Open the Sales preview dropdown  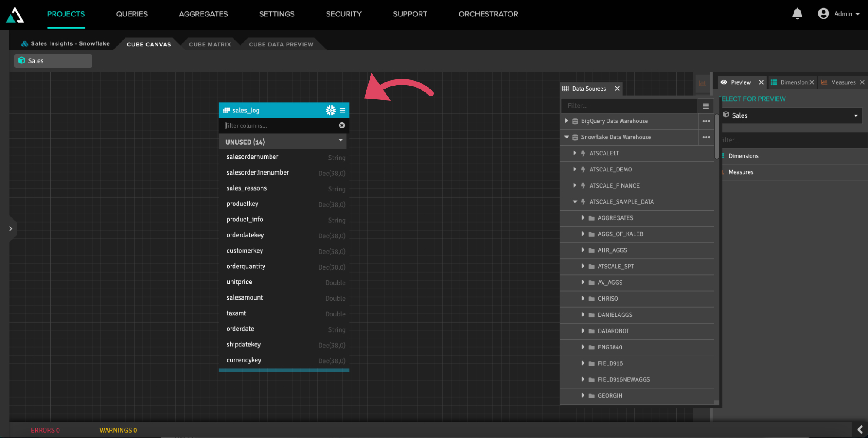pos(791,115)
